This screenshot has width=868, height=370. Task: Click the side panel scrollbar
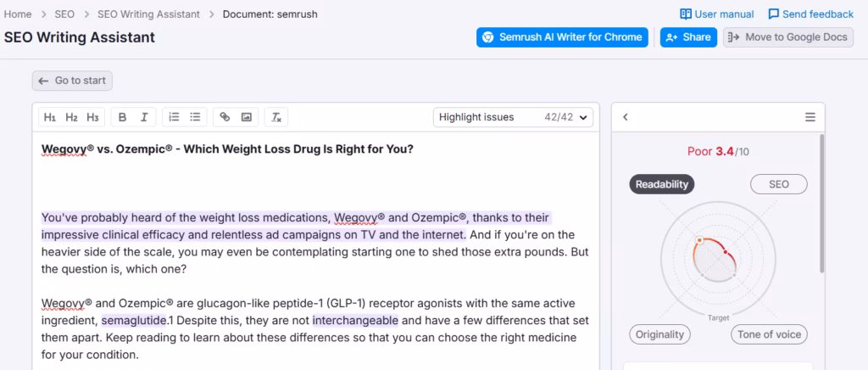[x=821, y=204]
